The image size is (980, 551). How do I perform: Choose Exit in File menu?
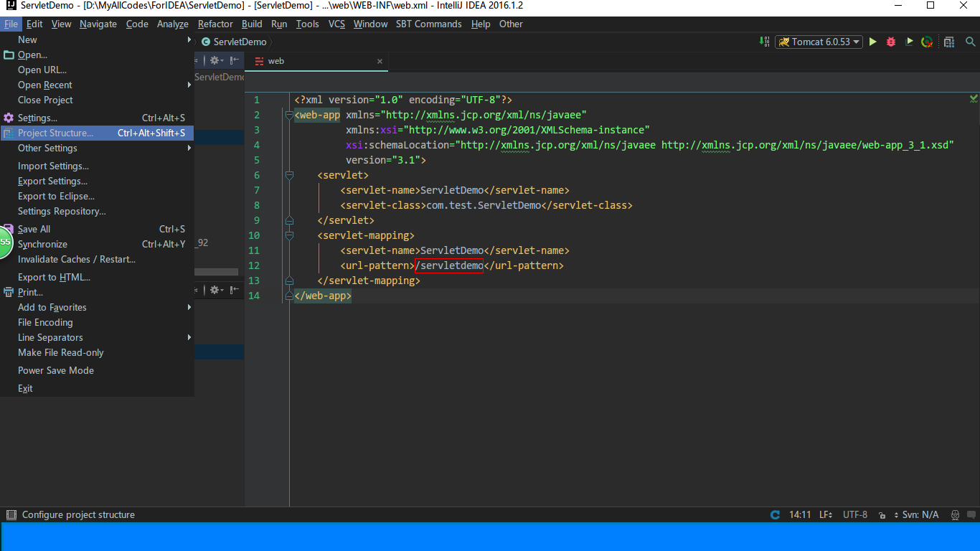point(97,388)
